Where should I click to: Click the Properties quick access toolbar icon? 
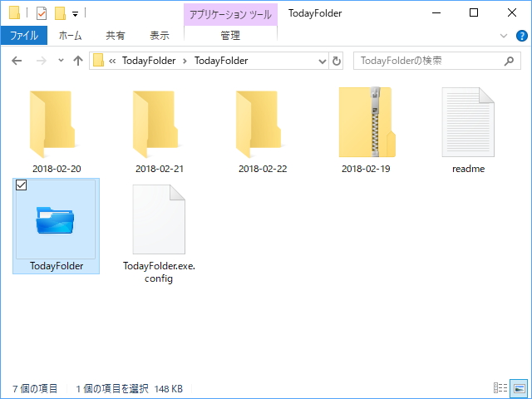tap(42, 13)
